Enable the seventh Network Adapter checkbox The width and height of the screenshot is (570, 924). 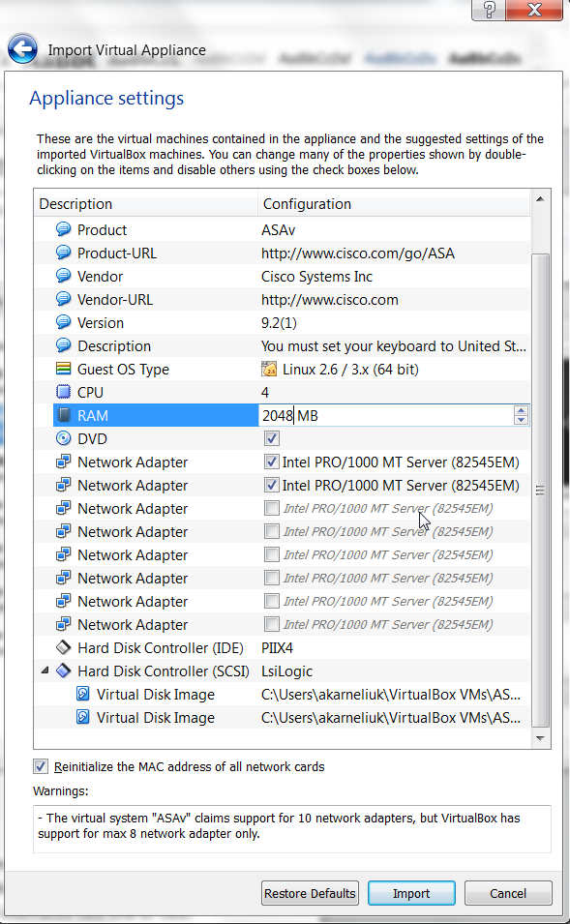click(x=272, y=601)
